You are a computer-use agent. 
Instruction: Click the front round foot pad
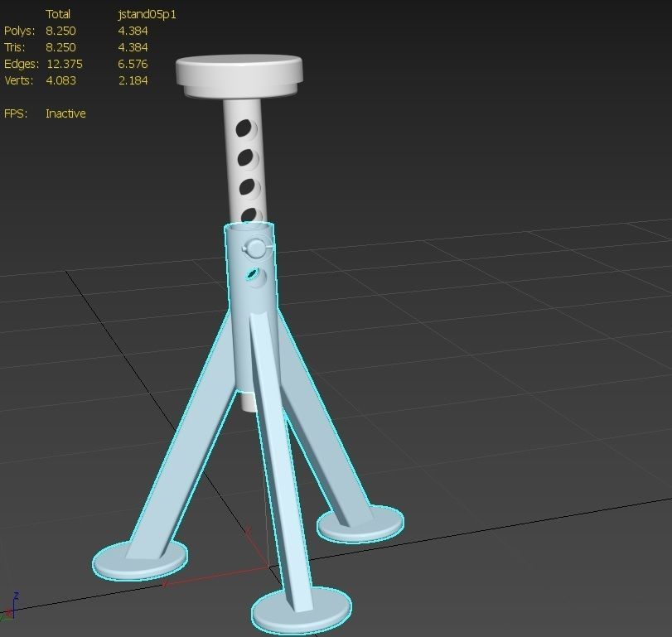click(302, 610)
